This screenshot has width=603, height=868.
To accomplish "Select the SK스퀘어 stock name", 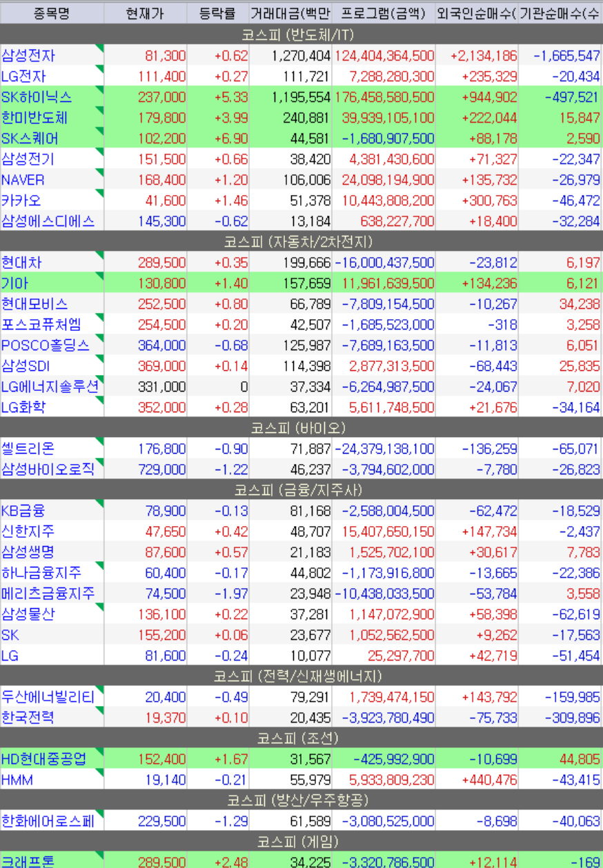I will 30,139.
